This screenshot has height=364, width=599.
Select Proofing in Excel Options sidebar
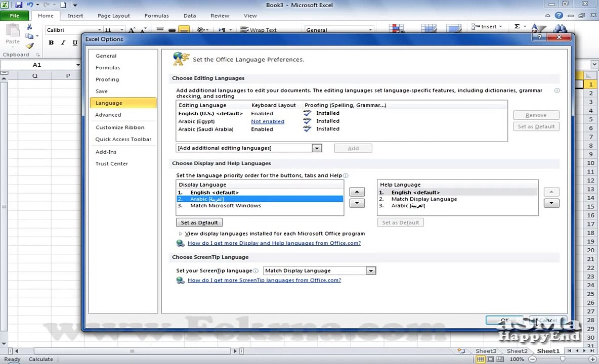[x=123, y=79]
